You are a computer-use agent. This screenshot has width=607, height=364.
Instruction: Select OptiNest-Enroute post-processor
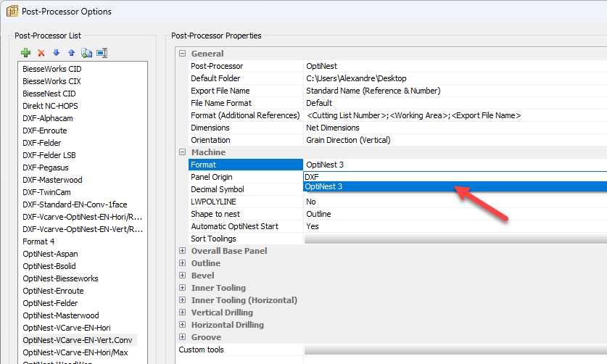click(x=53, y=291)
